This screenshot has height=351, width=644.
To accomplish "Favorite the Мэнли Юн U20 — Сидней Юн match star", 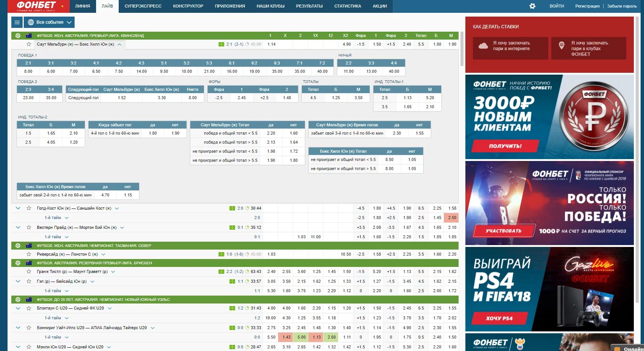I will coord(29,347).
